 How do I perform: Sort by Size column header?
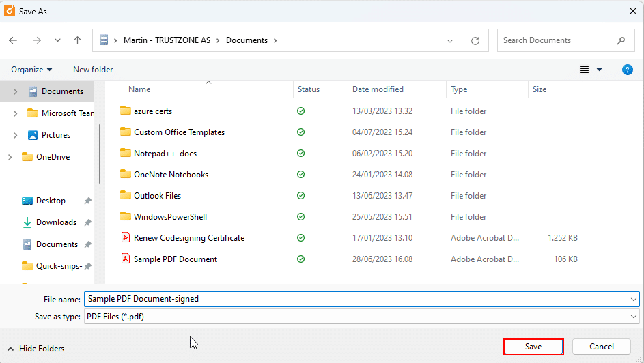click(540, 89)
